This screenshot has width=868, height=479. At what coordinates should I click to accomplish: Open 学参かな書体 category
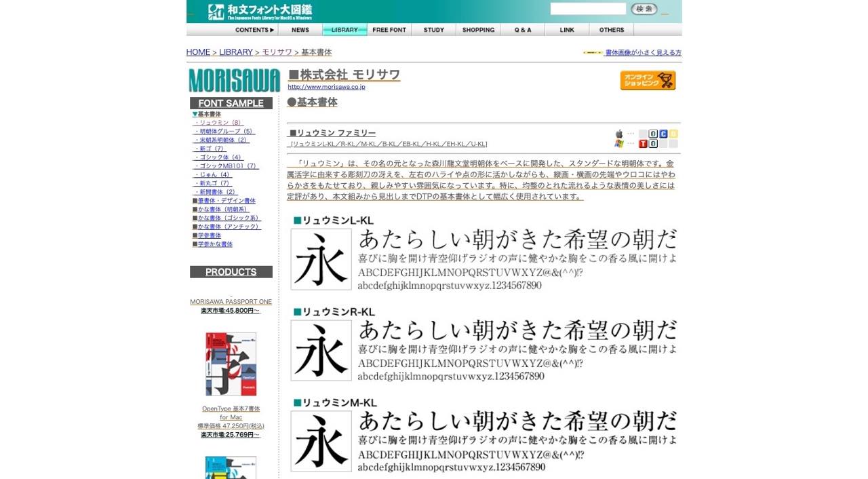pyautogui.click(x=212, y=244)
